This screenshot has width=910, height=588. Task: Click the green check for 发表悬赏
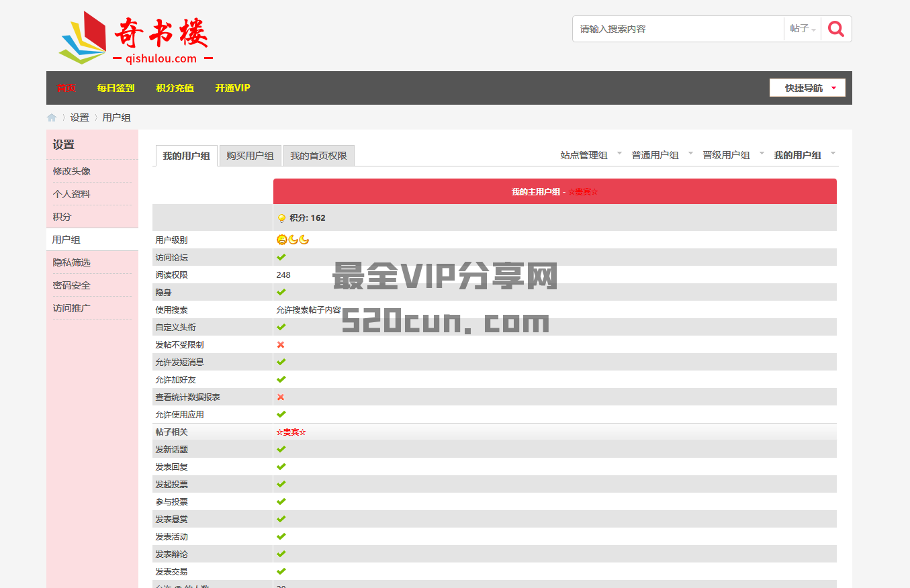[x=281, y=519]
